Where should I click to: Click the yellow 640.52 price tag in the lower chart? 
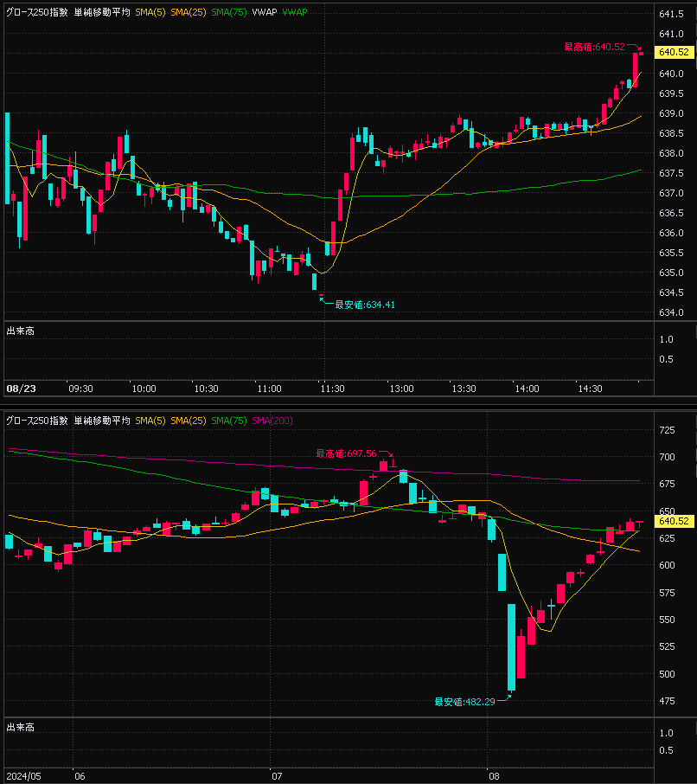[674, 521]
